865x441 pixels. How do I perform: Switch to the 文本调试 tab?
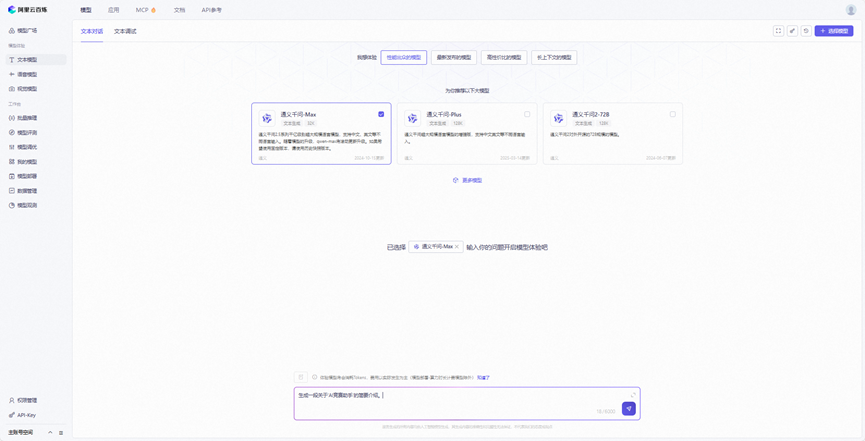(x=125, y=31)
